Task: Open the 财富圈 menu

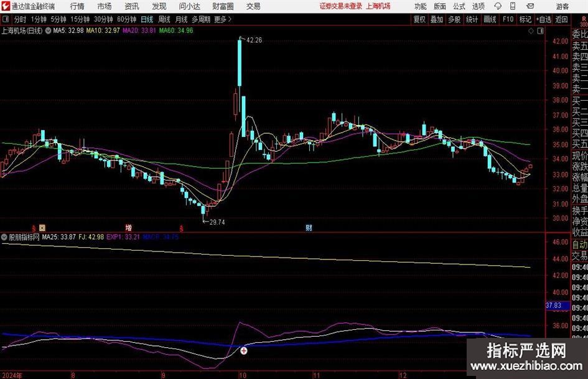Action: (x=223, y=6)
